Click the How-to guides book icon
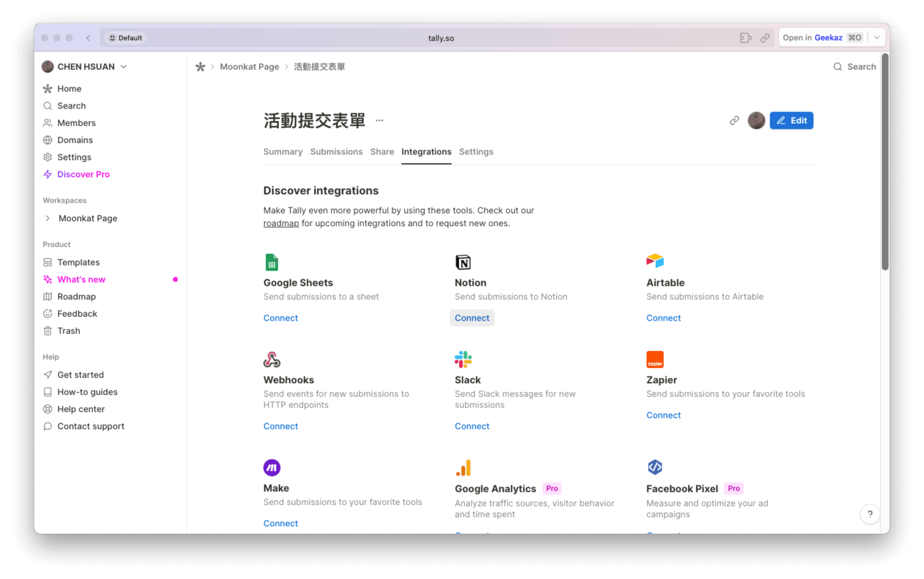Image resolution: width=924 pixels, height=579 pixels. (47, 392)
